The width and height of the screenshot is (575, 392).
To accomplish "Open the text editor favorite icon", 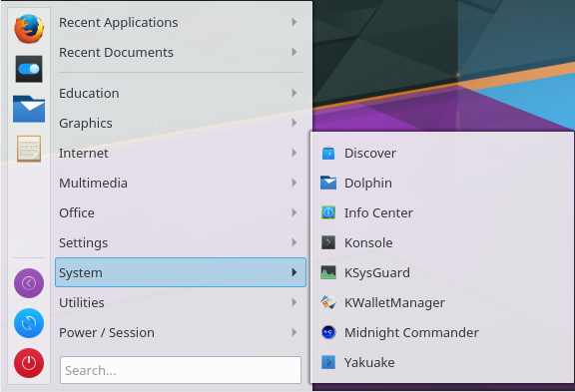I will click(x=29, y=149).
